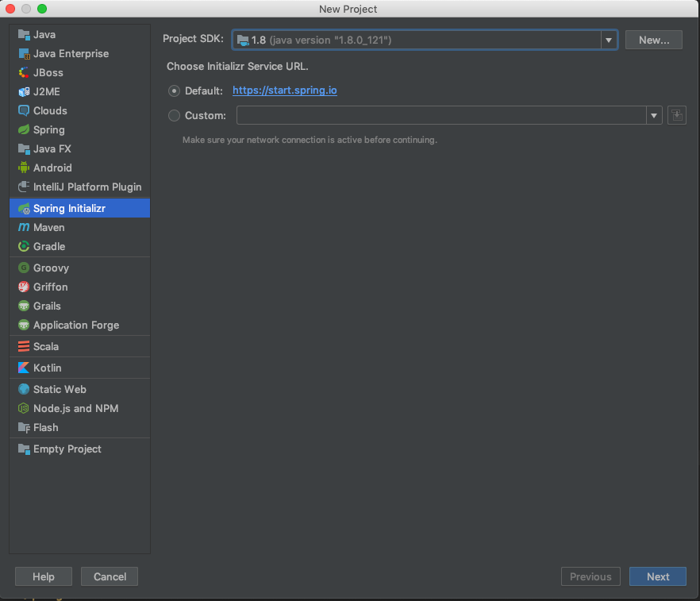Viewport: 700px width, 601px height.
Task: Click the New... SDK button
Action: click(x=654, y=40)
